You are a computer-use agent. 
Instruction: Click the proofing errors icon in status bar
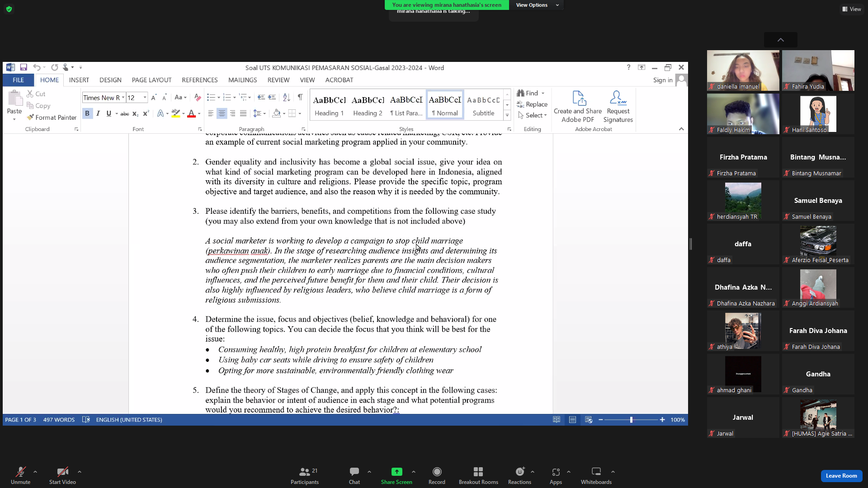(x=86, y=420)
